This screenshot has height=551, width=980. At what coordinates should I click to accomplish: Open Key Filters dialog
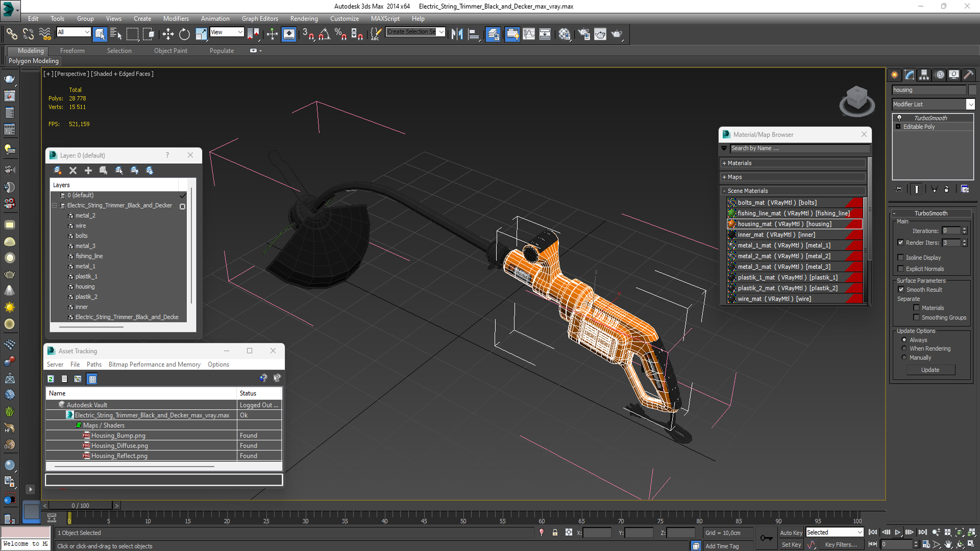(841, 545)
